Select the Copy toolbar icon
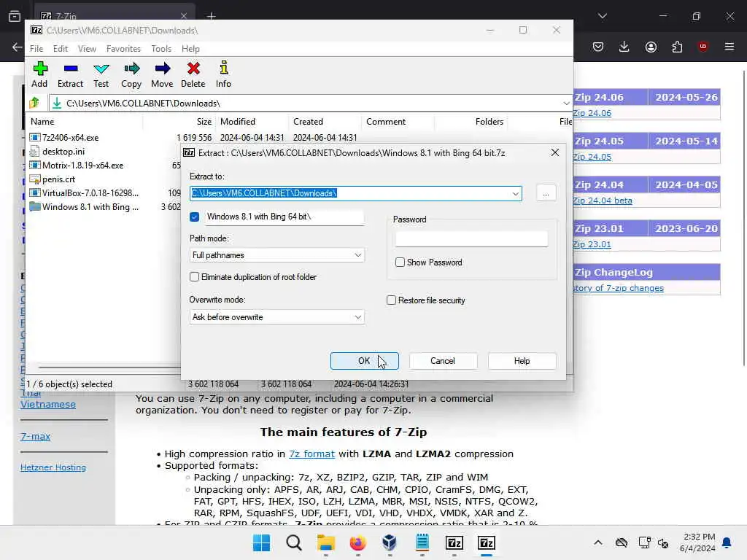Screen dimensions: 747x560 click(131, 74)
